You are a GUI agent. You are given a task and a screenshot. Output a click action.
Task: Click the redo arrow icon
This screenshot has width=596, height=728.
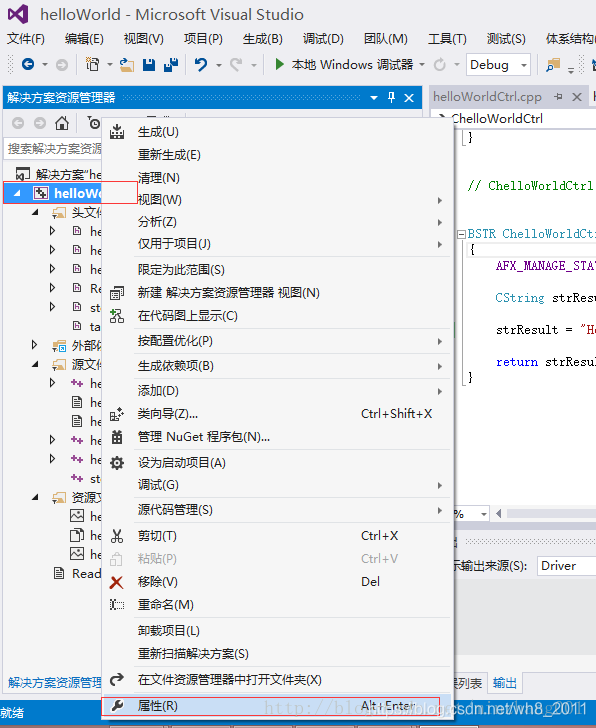tap(236, 64)
